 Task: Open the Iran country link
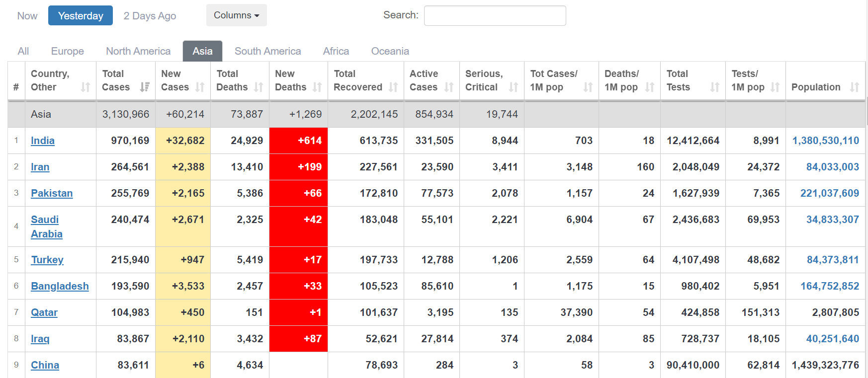pyautogui.click(x=40, y=167)
